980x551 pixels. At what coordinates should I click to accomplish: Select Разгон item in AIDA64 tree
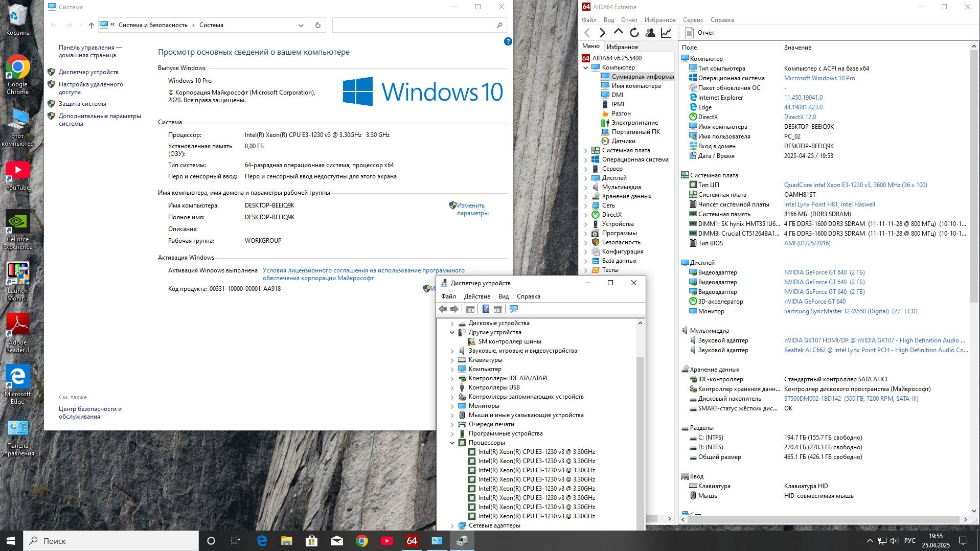tap(621, 113)
